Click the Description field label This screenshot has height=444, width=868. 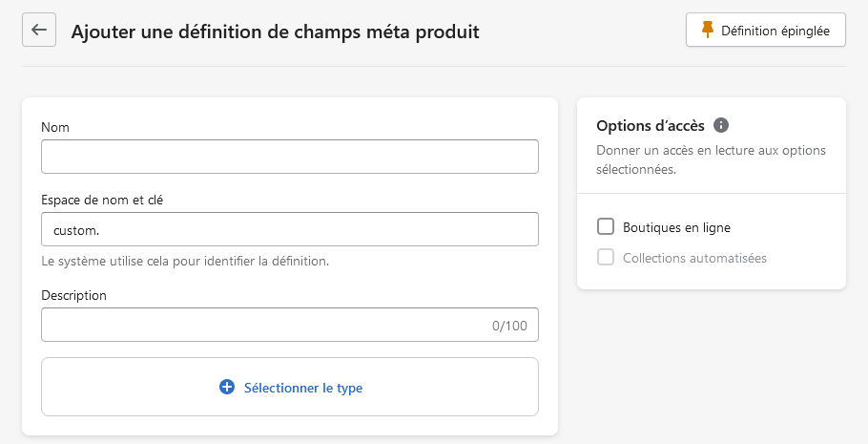(x=73, y=295)
